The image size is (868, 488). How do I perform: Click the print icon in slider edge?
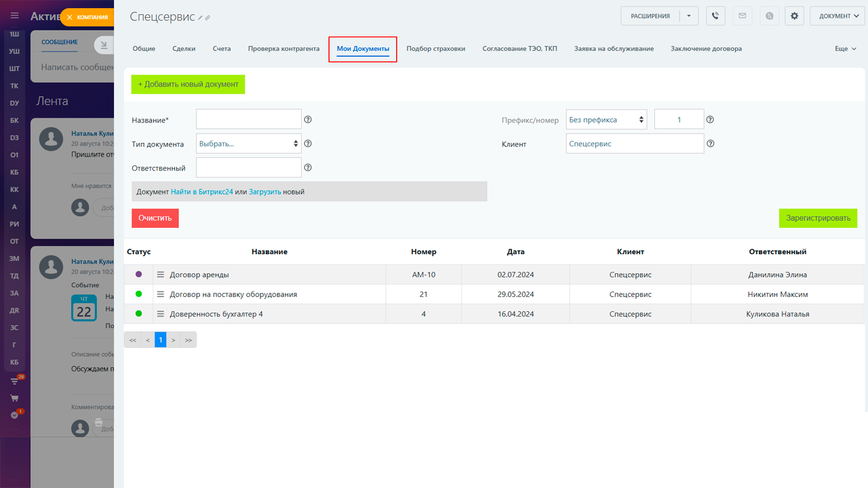(99, 423)
